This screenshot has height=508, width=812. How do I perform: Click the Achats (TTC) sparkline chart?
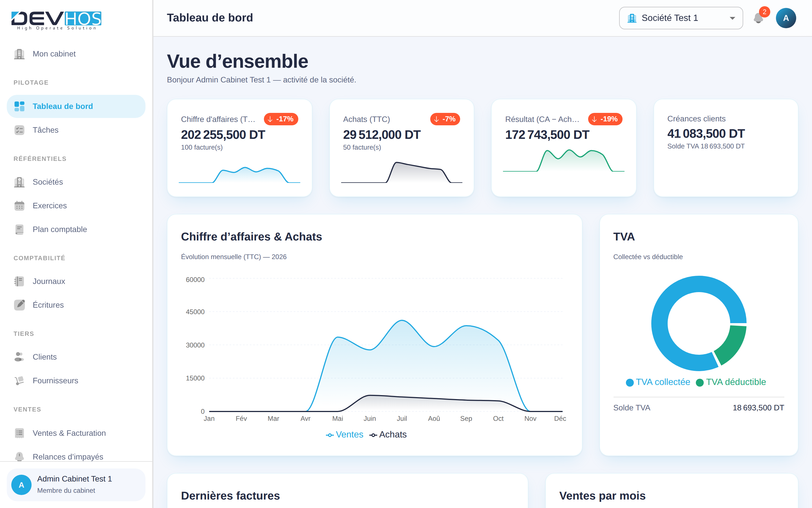402,173
